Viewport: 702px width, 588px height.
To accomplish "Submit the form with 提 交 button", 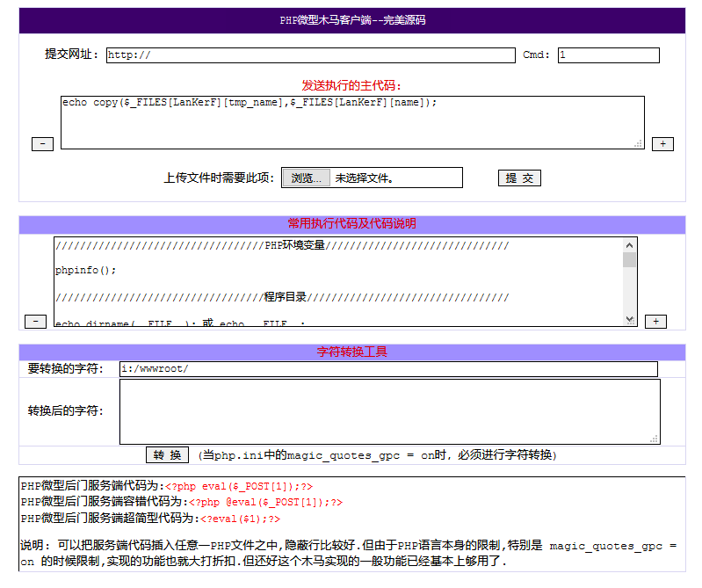I will pos(519,178).
